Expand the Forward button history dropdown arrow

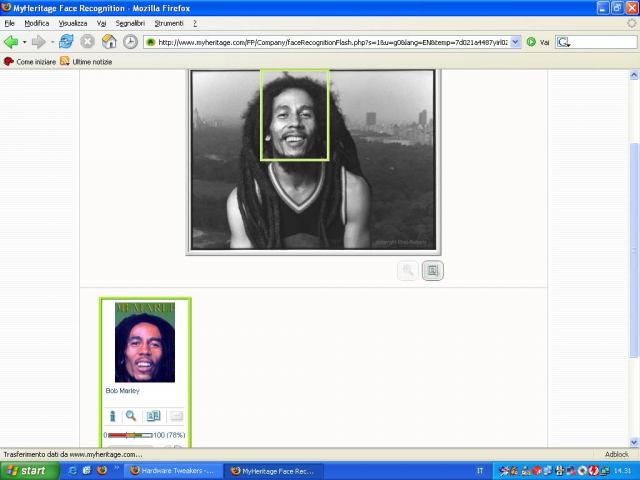pos(51,42)
